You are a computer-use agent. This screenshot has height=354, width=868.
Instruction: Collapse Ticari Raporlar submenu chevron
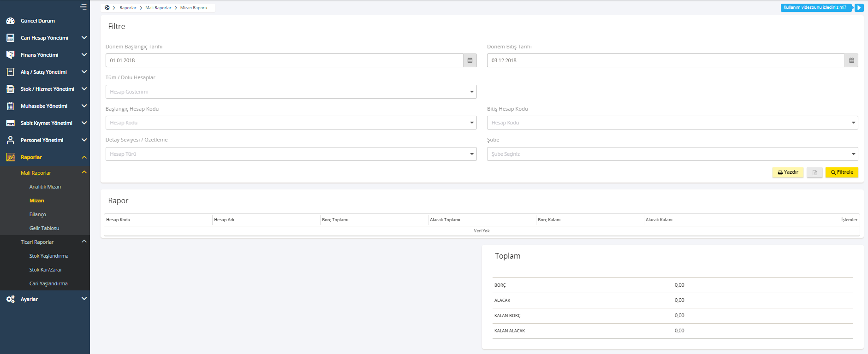[84, 242]
